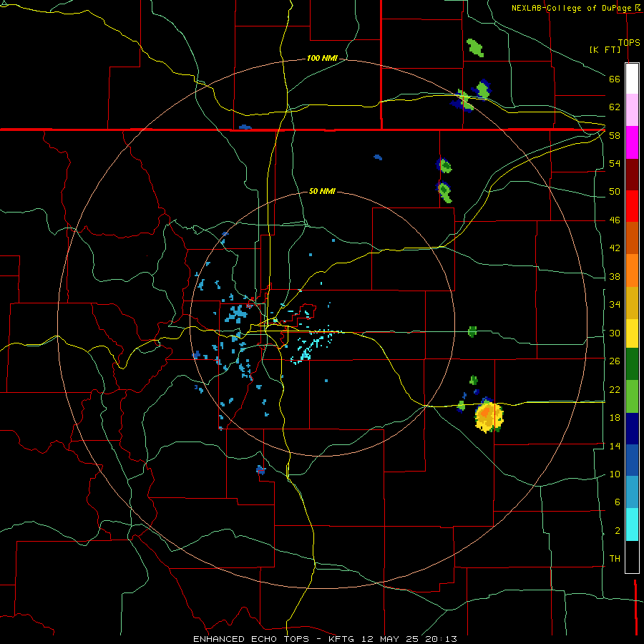Click the bright red legend swatch

632,206
